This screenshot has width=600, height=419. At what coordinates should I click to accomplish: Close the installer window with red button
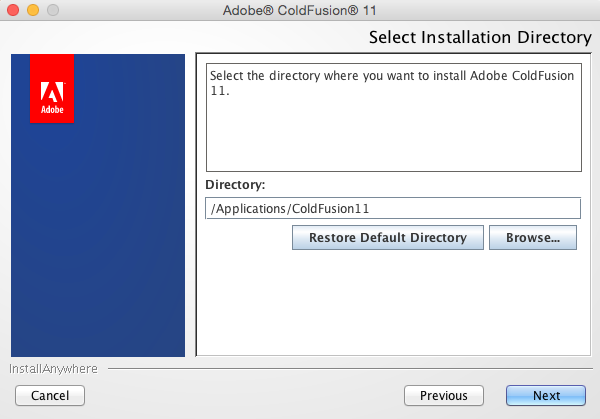[x=13, y=10]
